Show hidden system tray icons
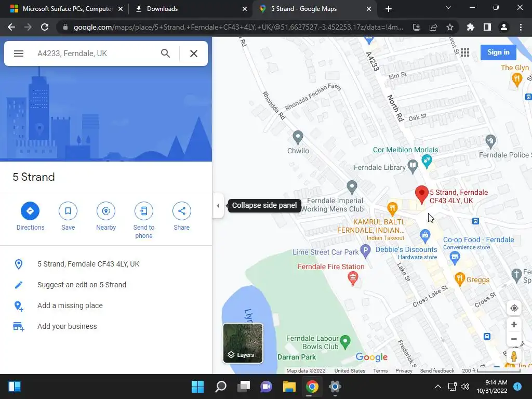532x399 pixels. (438, 387)
